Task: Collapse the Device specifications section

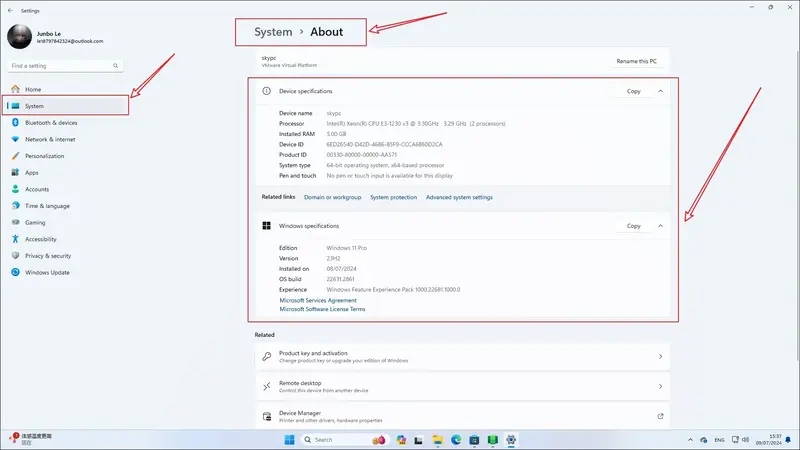Action: pos(660,91)
